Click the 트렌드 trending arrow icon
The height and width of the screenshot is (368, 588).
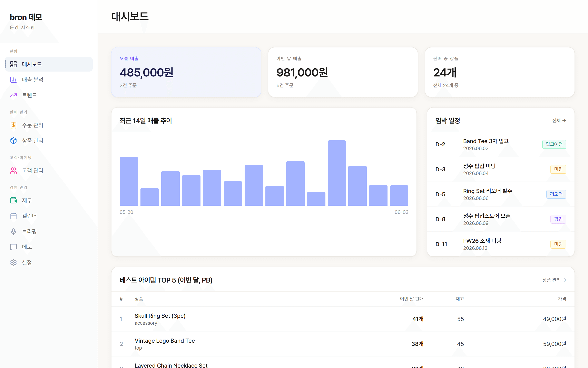click(13, 95)
